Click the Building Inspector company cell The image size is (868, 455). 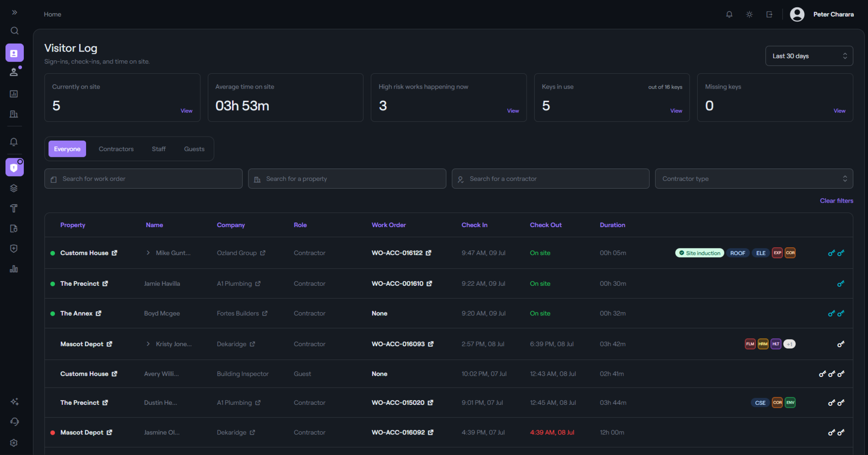tap(242, 374)
